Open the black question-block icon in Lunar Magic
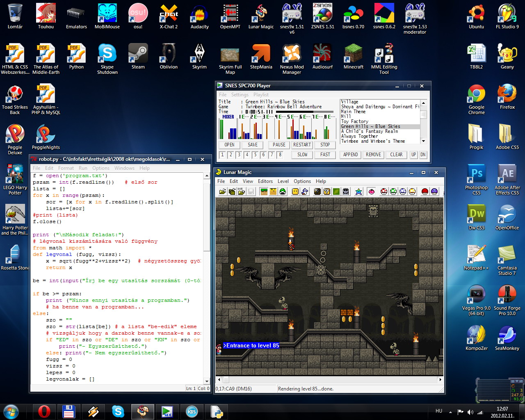Screen dimensions: 525x420 coord(317,192)
